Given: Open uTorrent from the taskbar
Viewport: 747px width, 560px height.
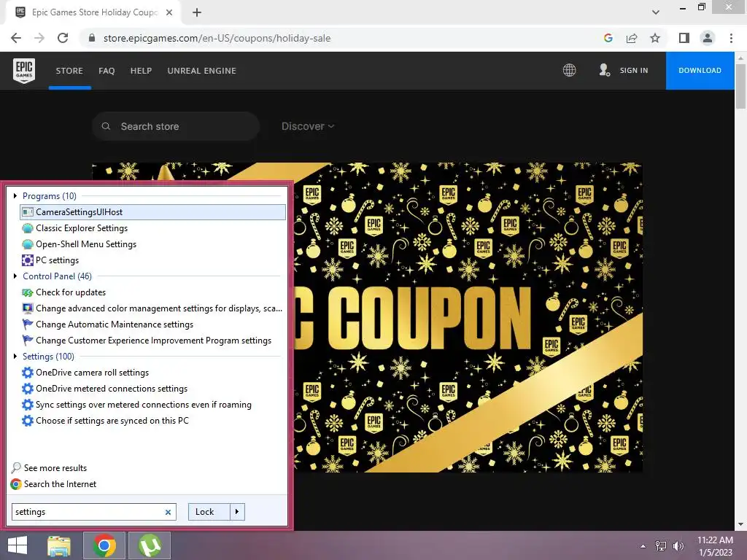Looking at the screenshot, I should [150, 545].
